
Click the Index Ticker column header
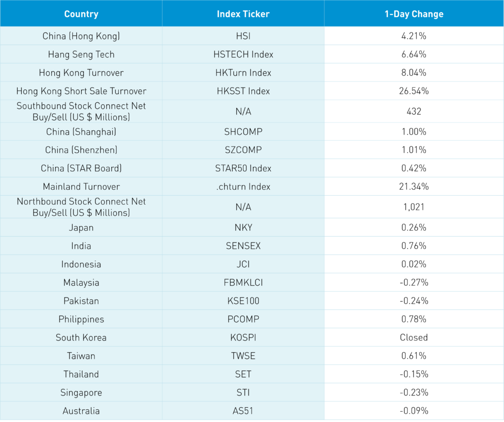click(243, 14)
